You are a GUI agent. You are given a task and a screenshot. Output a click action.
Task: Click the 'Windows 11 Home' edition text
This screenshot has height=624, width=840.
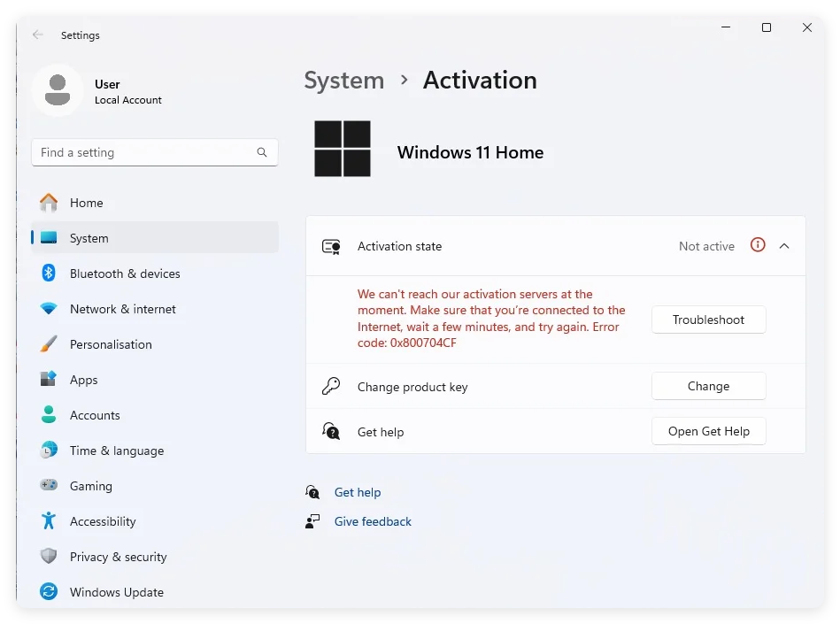click(470, 152)
